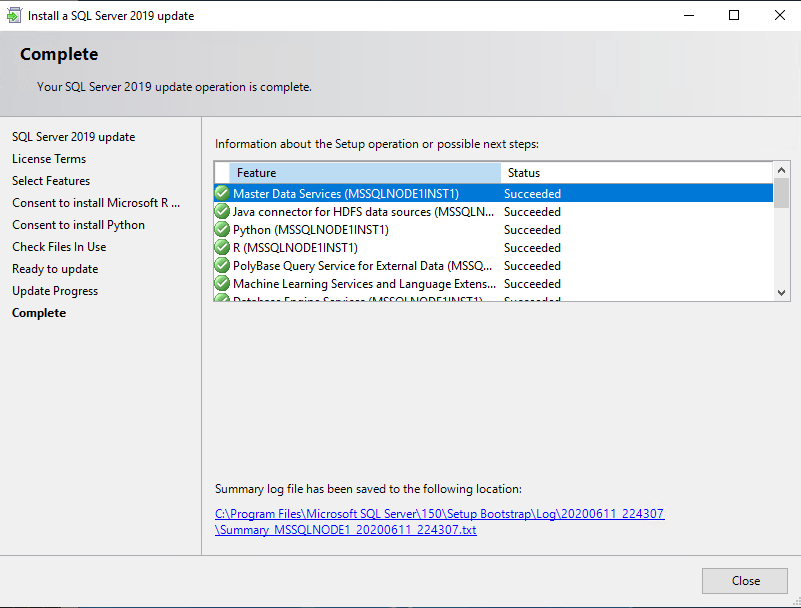Click the Close button
This screenshot has width=801, height=608.
744,581
